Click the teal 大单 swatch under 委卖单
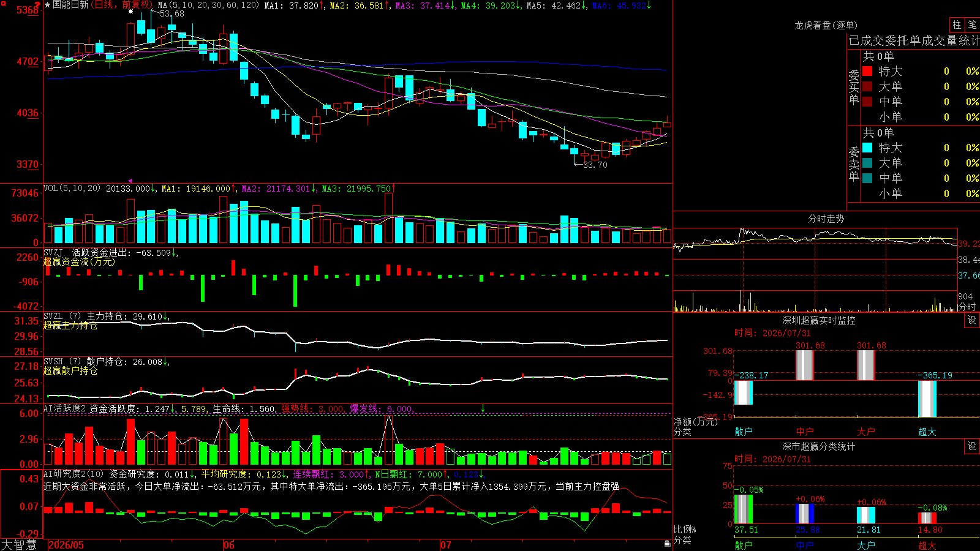The width and height of the screenshot is (980, 551). click(867, 163)
